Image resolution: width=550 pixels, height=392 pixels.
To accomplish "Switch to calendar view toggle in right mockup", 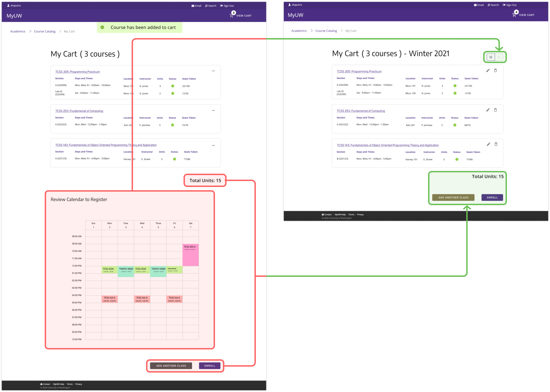I will (499, 57).
